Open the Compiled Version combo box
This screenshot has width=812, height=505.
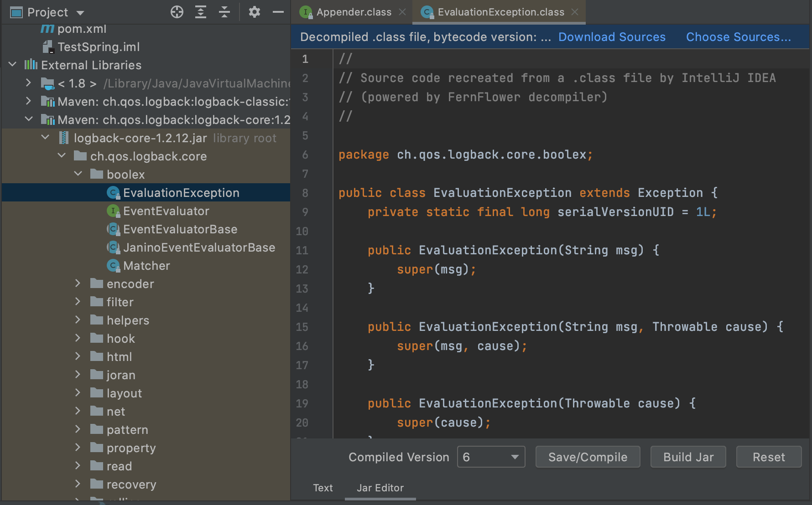point(491,457)
